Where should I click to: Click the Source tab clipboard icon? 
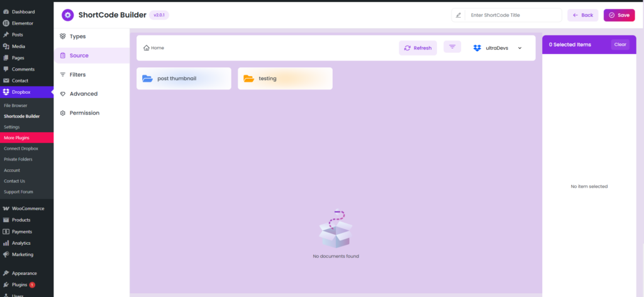pos(62,55)
